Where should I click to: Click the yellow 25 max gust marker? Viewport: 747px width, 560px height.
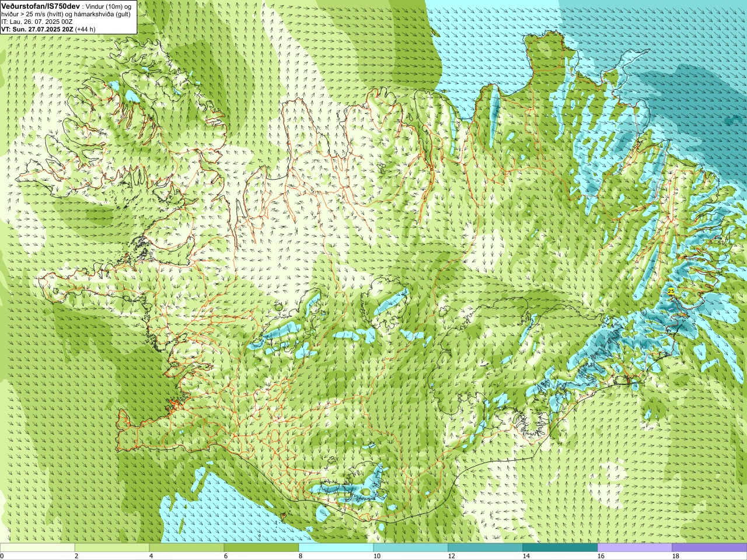click(x=671, y=290)
